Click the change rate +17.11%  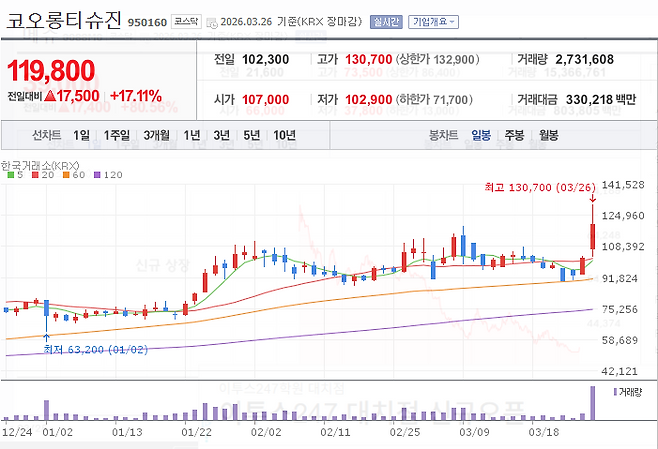(136, 96)
